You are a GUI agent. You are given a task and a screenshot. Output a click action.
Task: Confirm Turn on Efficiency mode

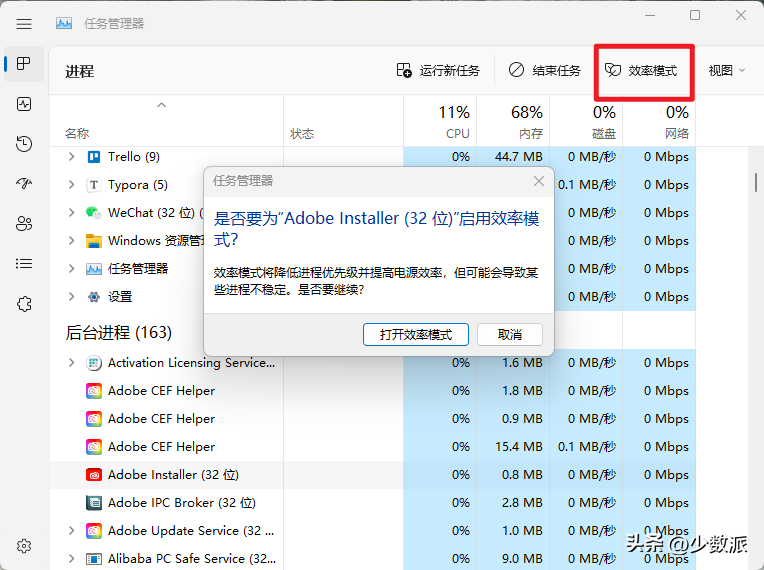coord(415,335)
